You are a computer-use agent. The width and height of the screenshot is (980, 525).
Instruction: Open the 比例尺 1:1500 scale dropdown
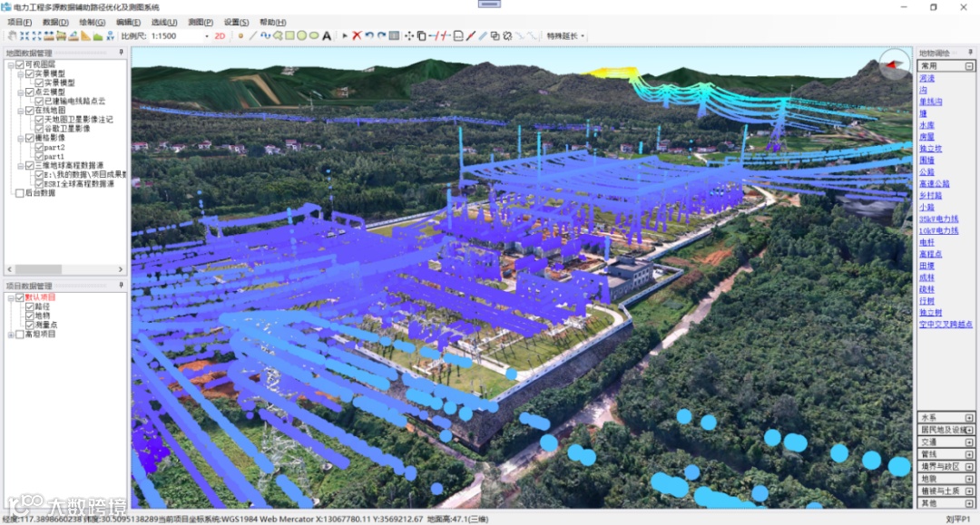point(207,36)
